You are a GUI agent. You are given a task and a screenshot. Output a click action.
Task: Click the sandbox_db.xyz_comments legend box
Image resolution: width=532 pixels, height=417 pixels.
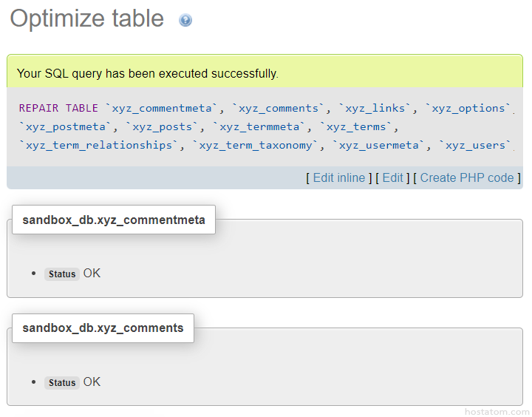click(103, 328)
